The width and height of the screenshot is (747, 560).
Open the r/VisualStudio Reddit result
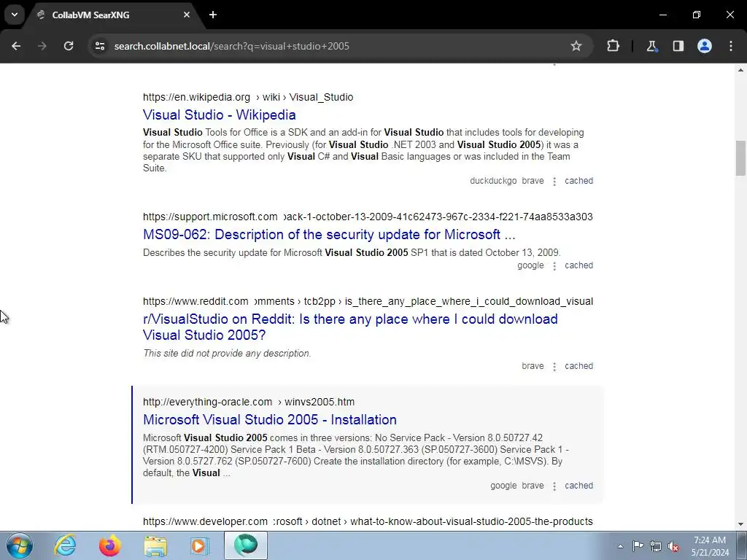coord(350,327)
